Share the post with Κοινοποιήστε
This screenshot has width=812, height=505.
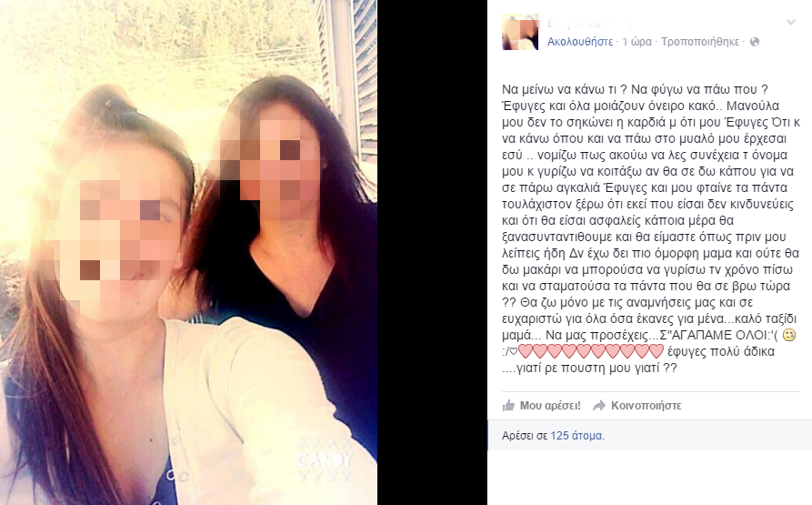646,406
